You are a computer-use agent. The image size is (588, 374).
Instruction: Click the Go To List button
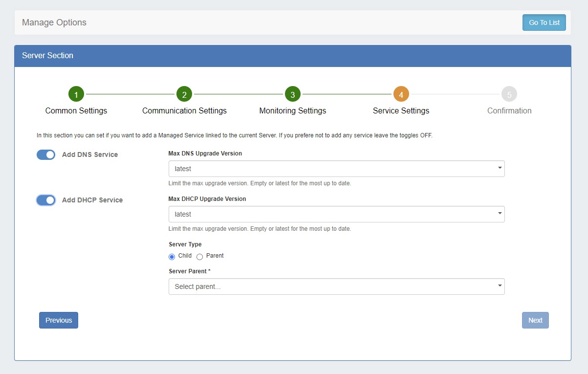(544, 22)
